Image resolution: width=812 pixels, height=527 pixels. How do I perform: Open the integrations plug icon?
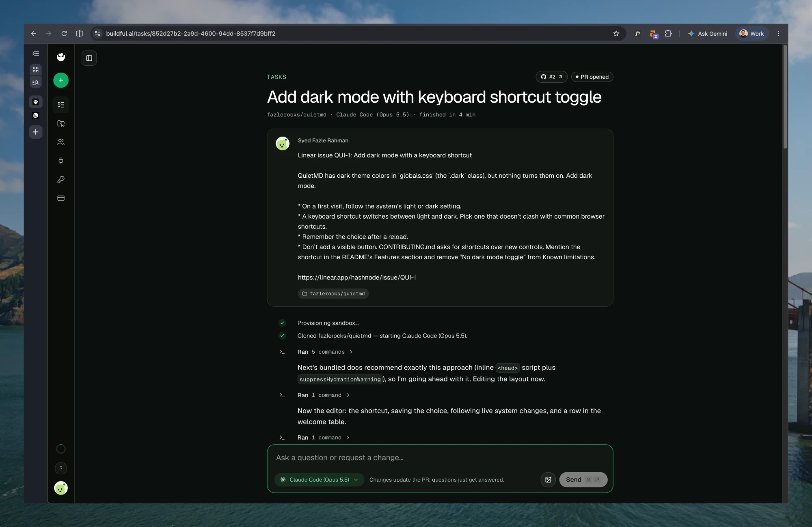click(61, 161)
